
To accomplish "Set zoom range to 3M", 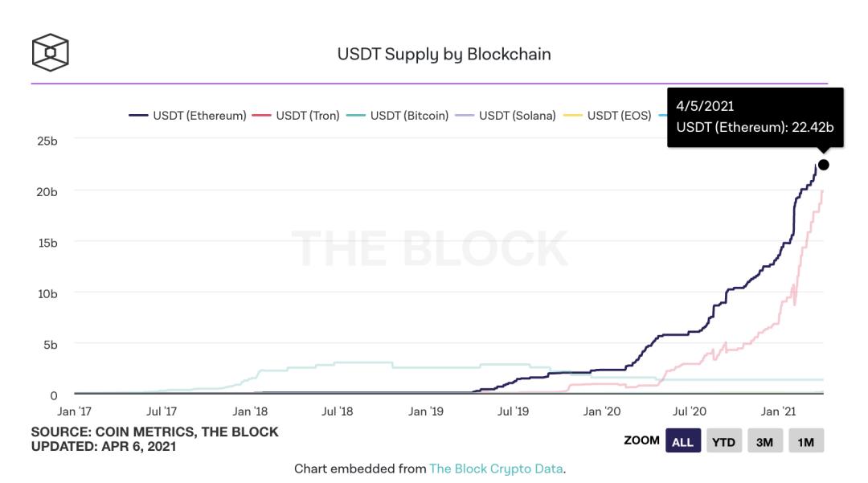I will [x=764, y=441].
